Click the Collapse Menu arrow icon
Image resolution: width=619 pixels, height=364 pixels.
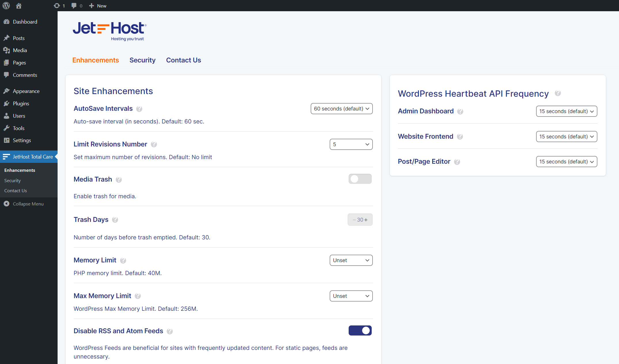click(x=7, y=204)
